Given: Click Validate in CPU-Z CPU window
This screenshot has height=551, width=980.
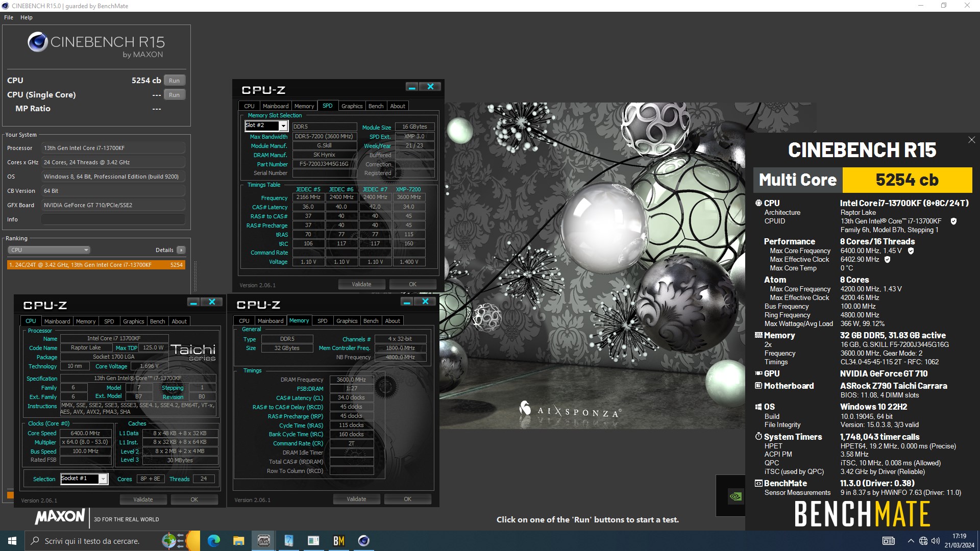Looking at the screenshot, I should click(143, 499).
